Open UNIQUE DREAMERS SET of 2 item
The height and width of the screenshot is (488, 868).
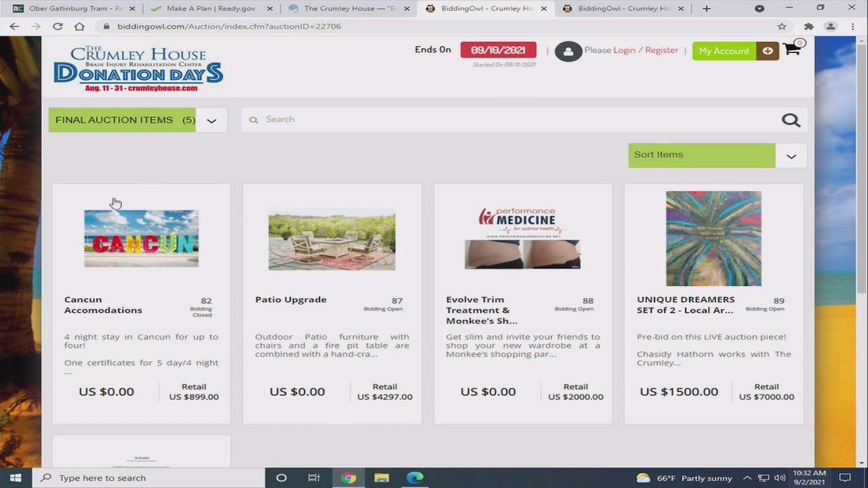[x=686, y=305]
